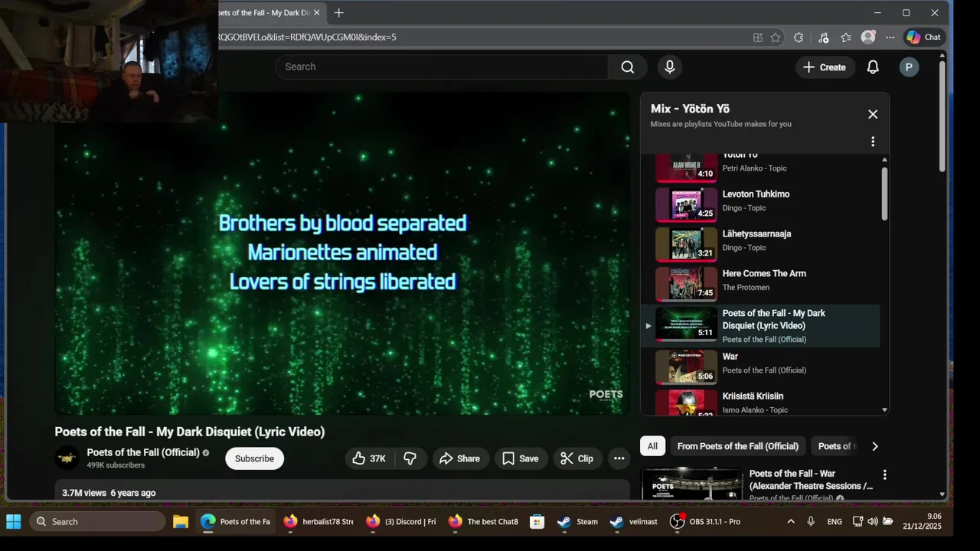The height and width of the screenshot is (551, 980).
Task: Open War (Alexander Theatre Sessions) thumbnail
Action: click(x=692, y=484)
